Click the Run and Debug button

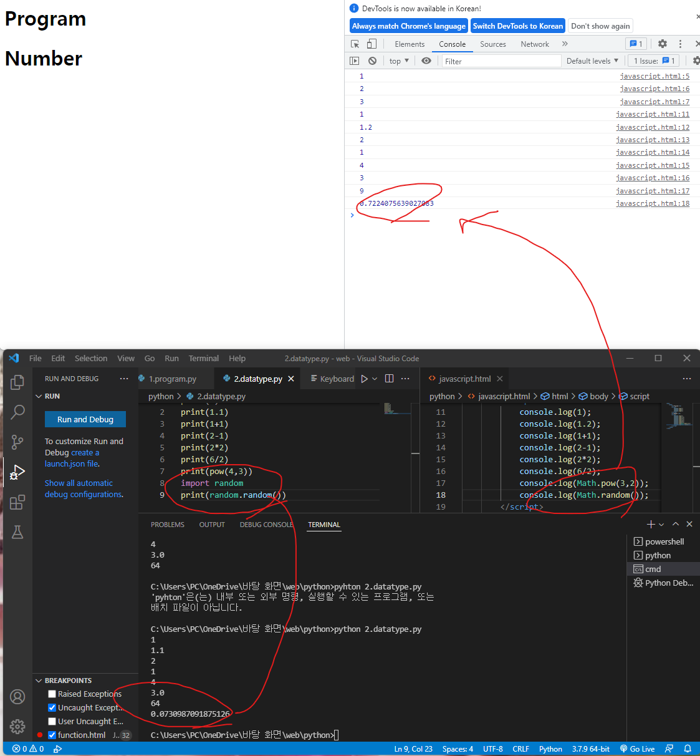pyautogui.click(x=85, y=419)
